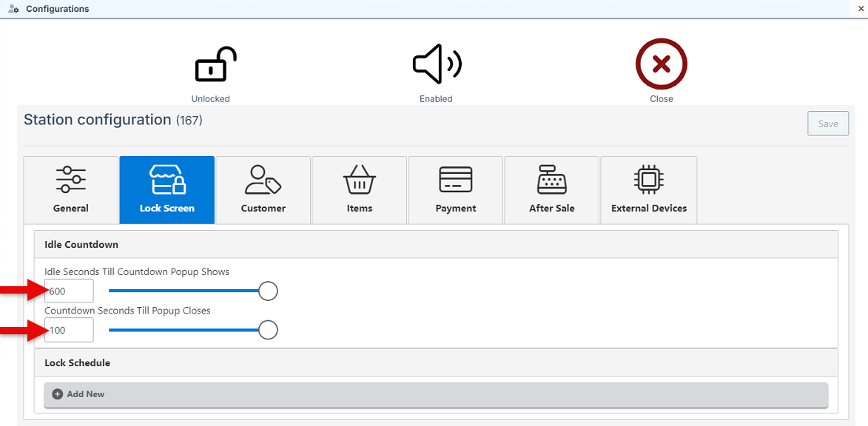This screenshot has width=868, height=426.
Task: Open the General tab with sliders icon
Action: (x=71, y=189)
